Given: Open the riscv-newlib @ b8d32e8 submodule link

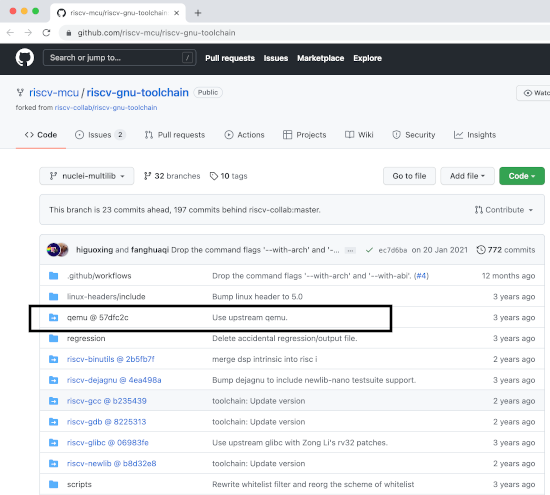Looking at the screenshot, I should (x=112, y=463).
